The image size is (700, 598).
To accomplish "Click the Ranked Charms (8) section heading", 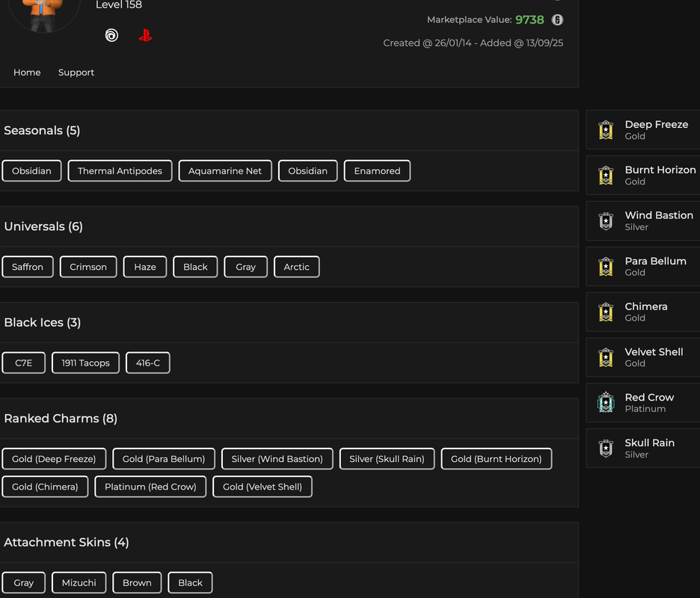I will coord(61,418).
